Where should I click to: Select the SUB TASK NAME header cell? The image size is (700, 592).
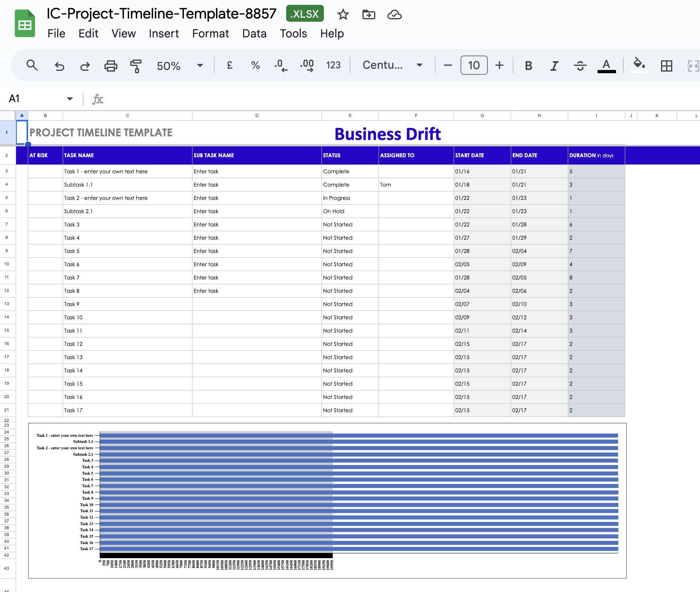pos(257,155)
